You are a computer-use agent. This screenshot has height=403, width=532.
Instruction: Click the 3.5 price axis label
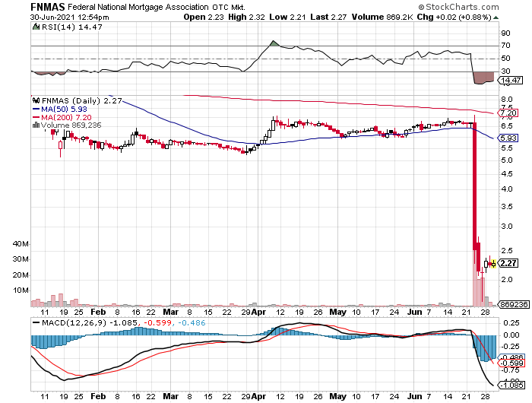(507, 207)
